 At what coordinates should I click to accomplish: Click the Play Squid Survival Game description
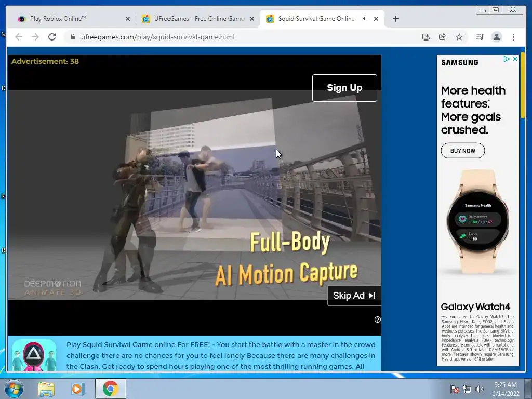coord(221,355)
